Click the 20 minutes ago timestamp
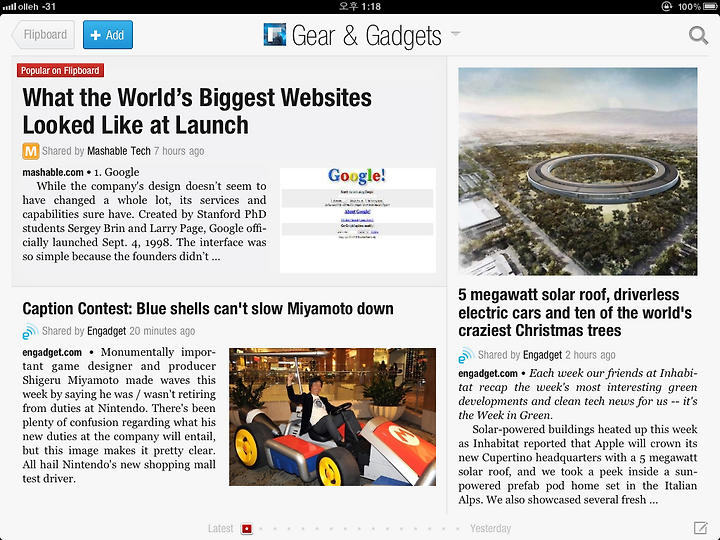Viewport: 720px width, 540px height. (x=162, y=331)
